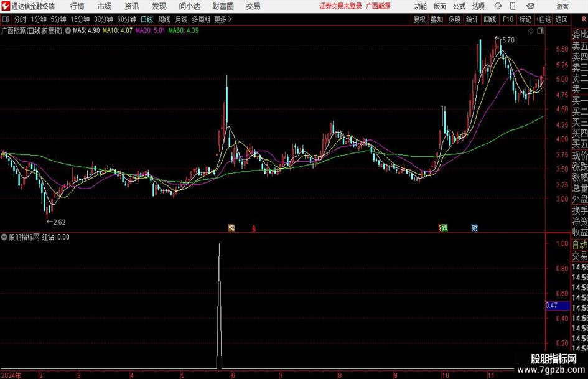This screenshot has height=379, width=588.
Task: Open the 资讯 menu
Action: (x=132, y=6)
